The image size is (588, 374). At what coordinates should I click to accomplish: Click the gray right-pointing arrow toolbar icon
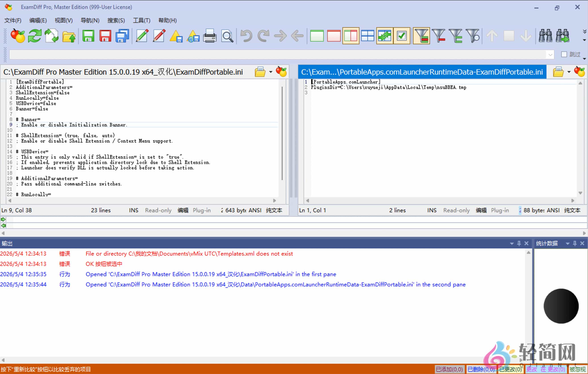coord(280,36)
